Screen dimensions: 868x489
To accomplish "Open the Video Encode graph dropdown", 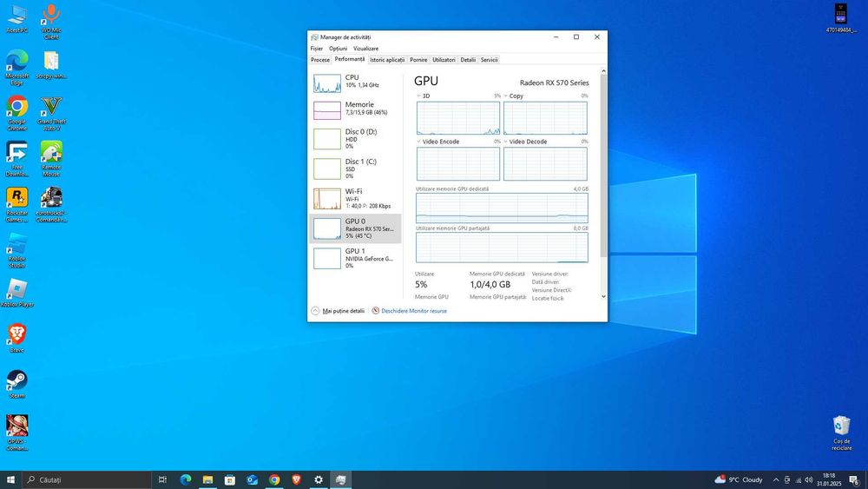I will pyautogui.click(x=418, y=142).
